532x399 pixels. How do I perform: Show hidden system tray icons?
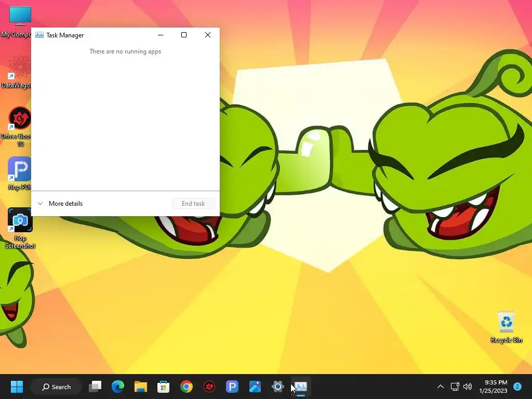[441, 387]
